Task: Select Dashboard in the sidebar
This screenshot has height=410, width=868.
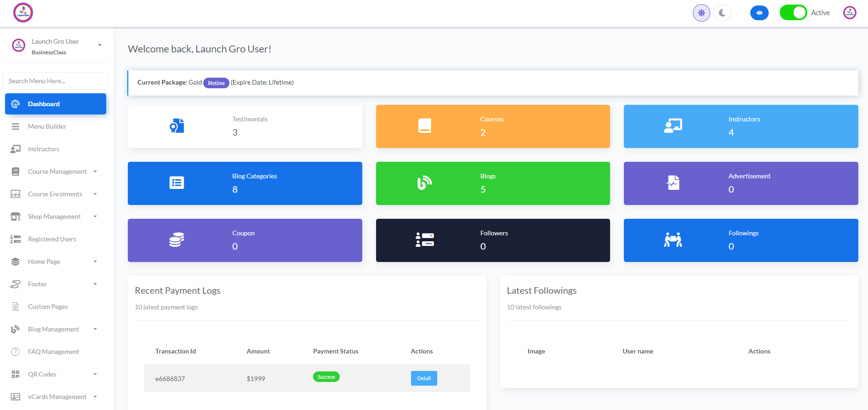Action: [x=56, y=104]
